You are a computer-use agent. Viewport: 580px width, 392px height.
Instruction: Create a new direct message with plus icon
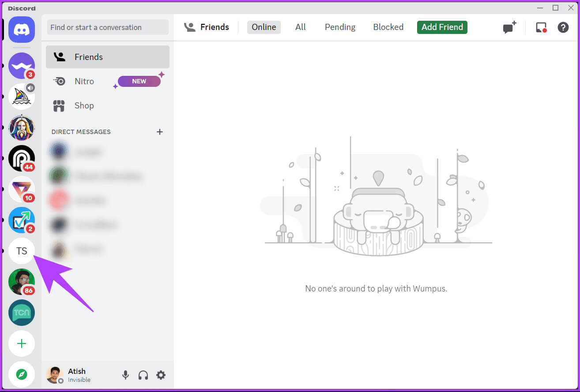160,132
